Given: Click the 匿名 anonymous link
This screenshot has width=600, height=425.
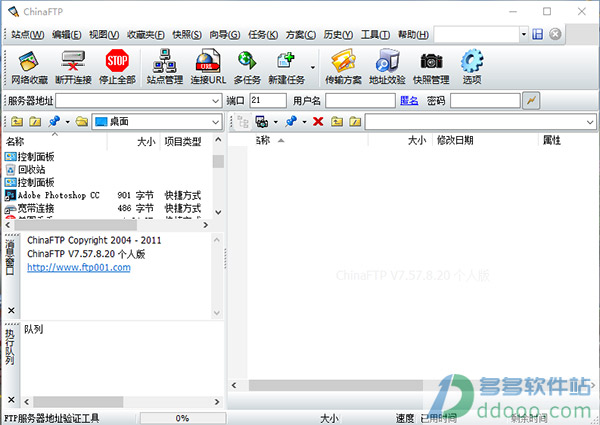Looking at the screenshot, I should [x=409, y=101].
